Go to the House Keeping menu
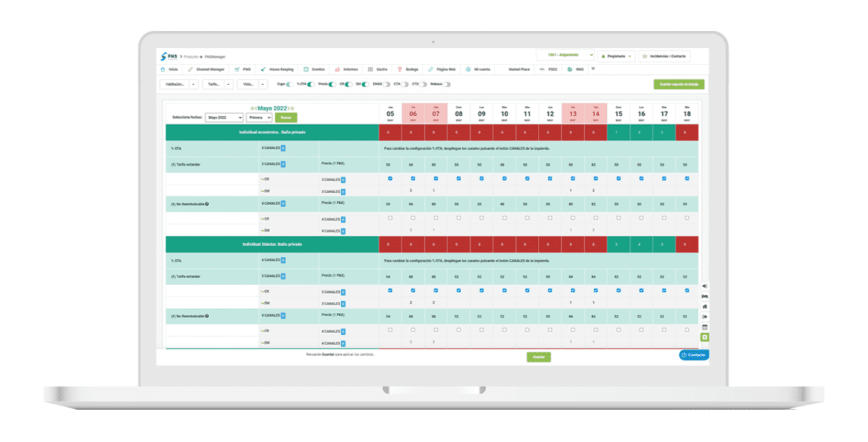Screen dimensions: 868x442 pos(277,69)
